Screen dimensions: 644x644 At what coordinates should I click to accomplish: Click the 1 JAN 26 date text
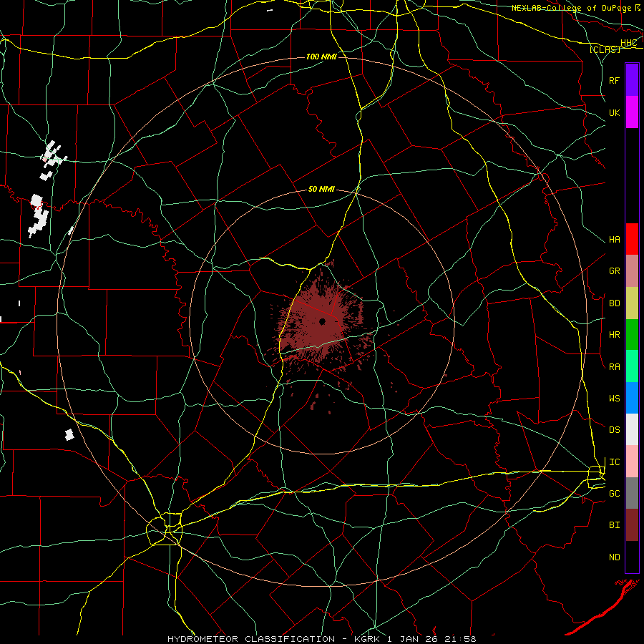(x=412, y=639)
